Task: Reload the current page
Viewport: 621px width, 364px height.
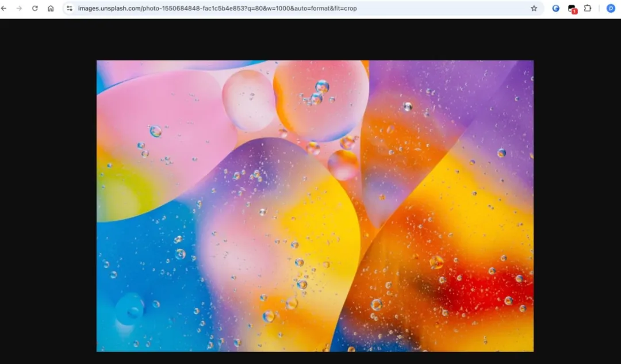Action: pos(35,9)
